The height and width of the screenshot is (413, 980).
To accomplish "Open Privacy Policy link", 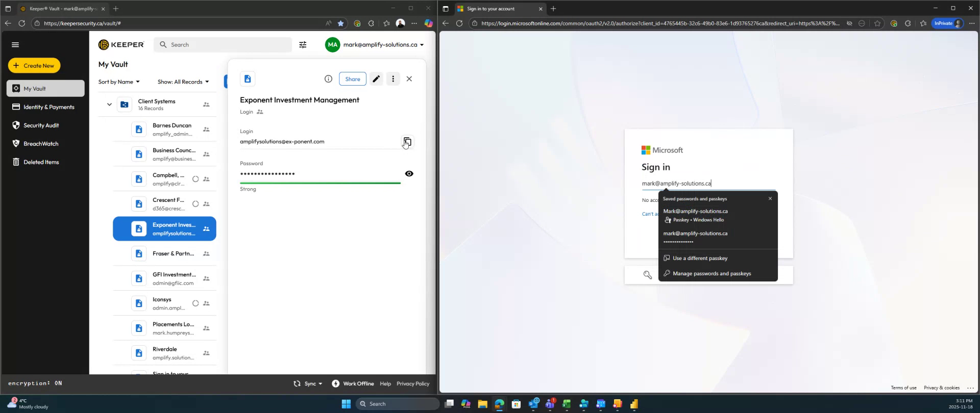I will coord(413,383).
